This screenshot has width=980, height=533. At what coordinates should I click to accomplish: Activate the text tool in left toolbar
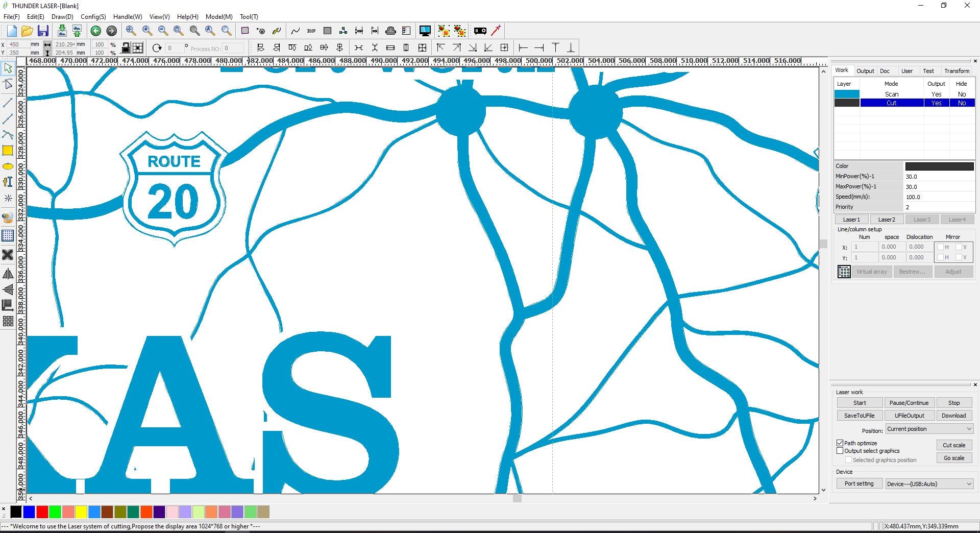click(x=8, y=182)
